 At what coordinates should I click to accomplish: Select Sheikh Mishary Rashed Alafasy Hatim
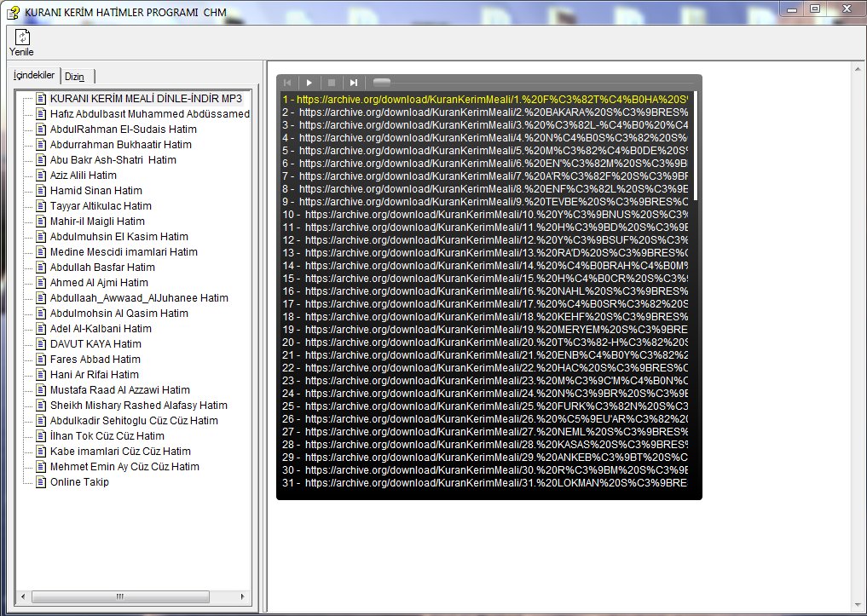click(138, 406)
